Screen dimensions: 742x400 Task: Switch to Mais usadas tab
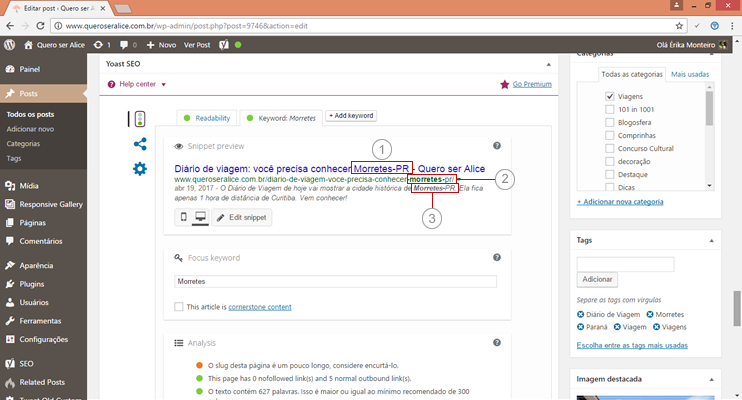(x=690, y=74)
